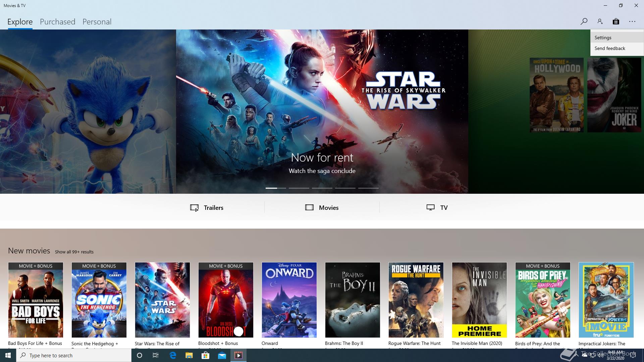The image size is (644, 362).
Task: Open the New movies heading
Action: [x=29, y=251]
